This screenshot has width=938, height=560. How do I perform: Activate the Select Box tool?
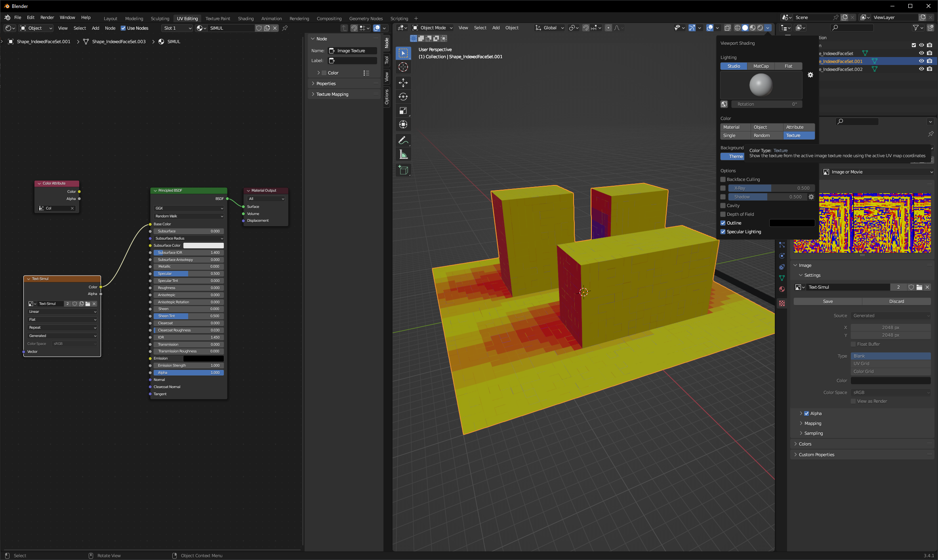(x=403, y=53)
